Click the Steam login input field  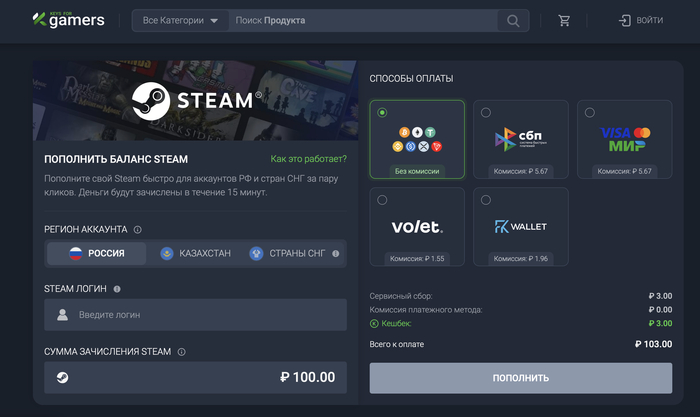[195, 315]
